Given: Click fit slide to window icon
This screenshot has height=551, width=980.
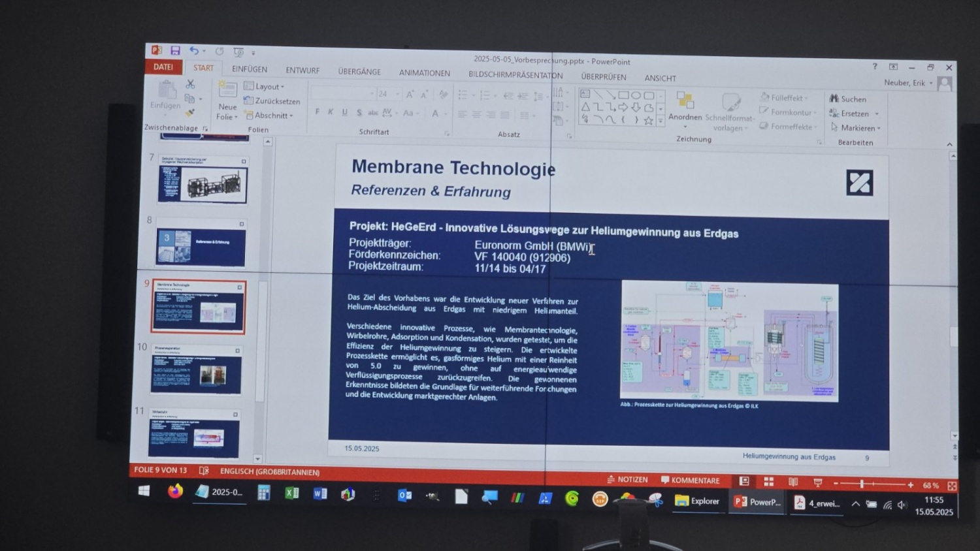Looking at the screenshot, I should point(952,486).
